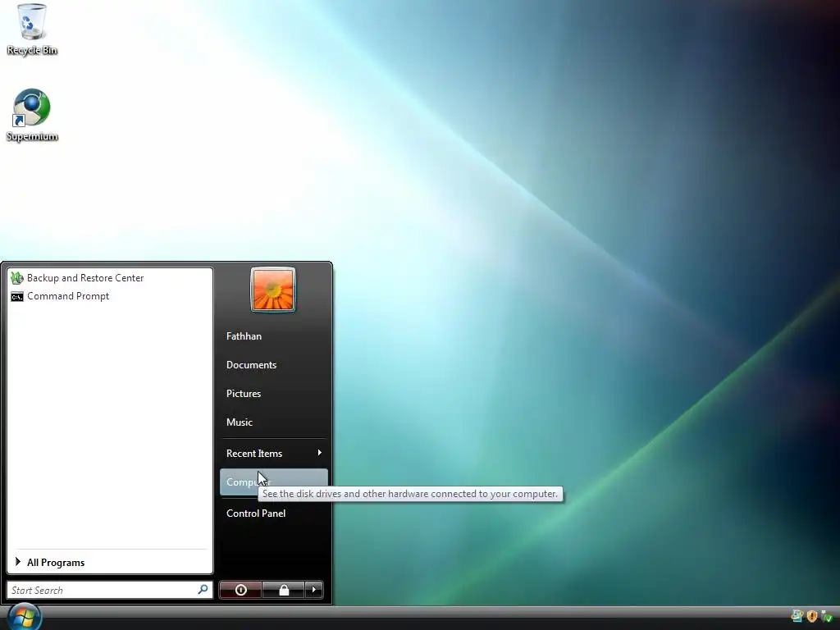Click the search magnifier icon
Screen dimensions: 840x630
[x=203, y=590]
